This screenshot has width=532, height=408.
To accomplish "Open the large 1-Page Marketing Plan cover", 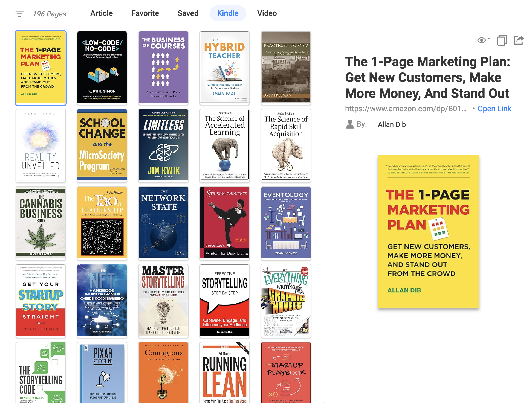I will 428,232.
